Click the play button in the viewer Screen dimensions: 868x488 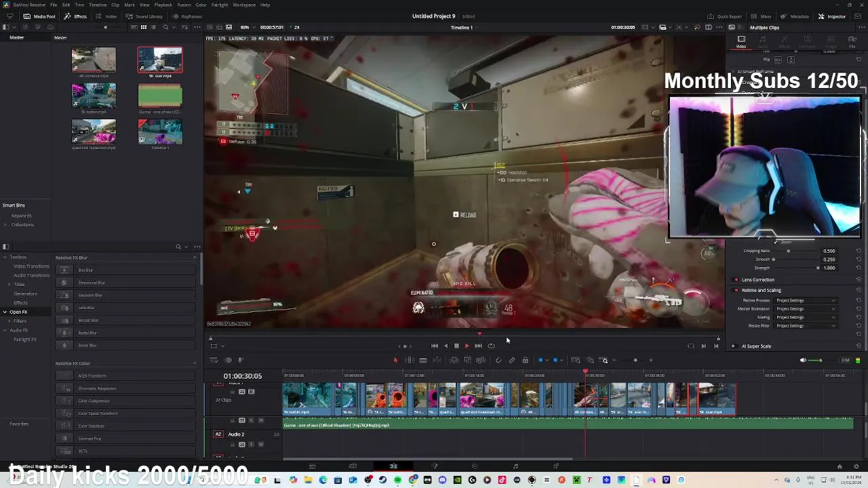coord(467,346)
